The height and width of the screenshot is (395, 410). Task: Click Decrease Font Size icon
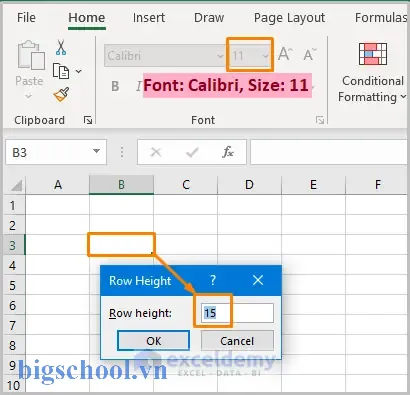click(x=309, y=54)
